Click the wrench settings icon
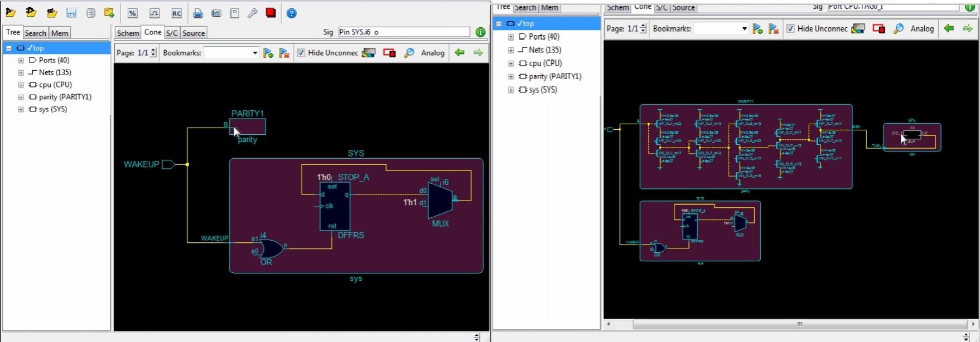This screenshot has width=980, height=342. (253, 13)
